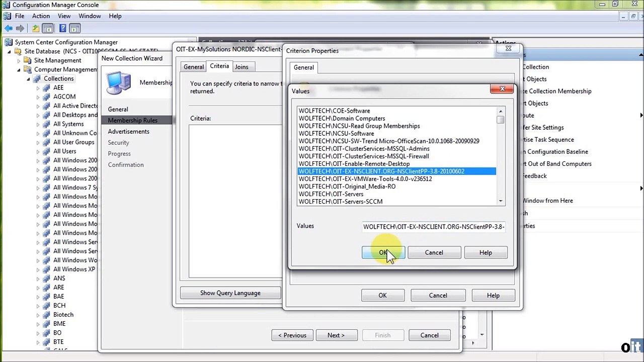Click Cancel in Criterion Properties dialog
The width and height of the screenshot is (644, 362).
point(438,295)
